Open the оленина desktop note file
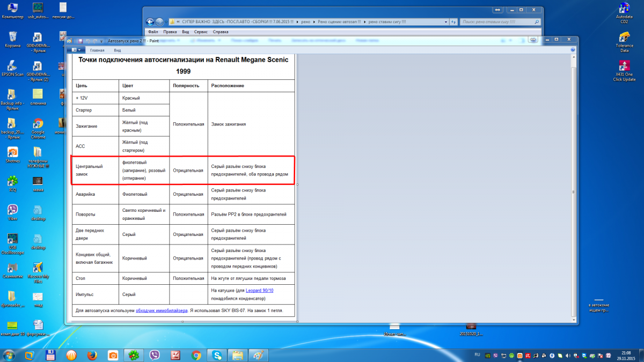 38,97
